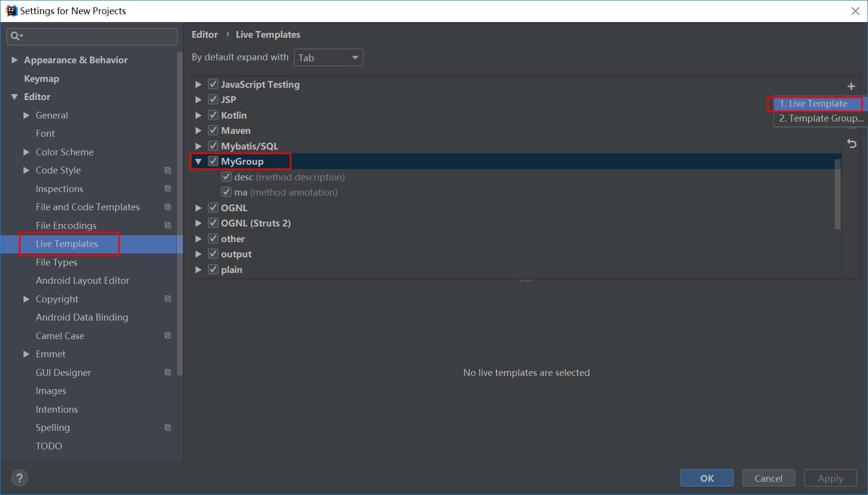
Task: Expand the Color Scheme node
Action: (26, 152)
